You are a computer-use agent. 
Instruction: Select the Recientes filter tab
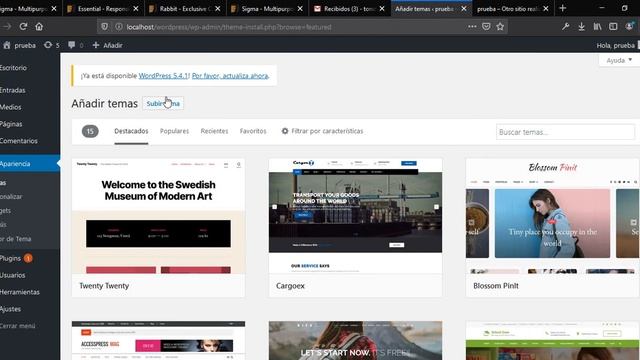(x=214, y=131)
